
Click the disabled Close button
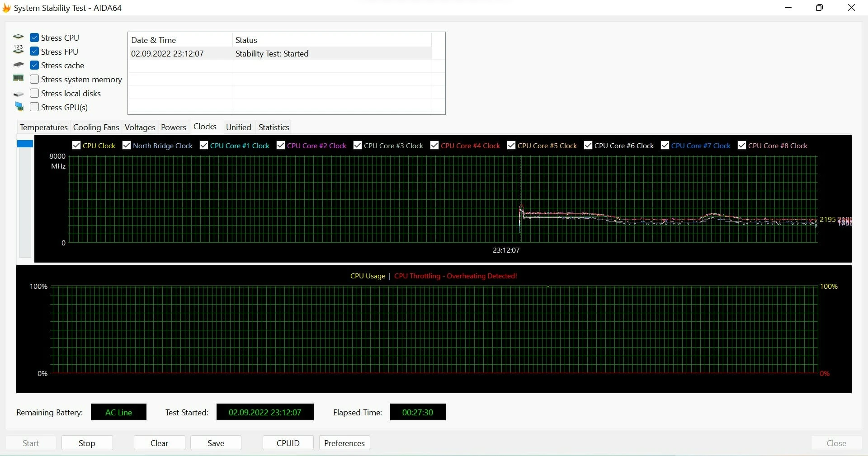coord(836,443)
